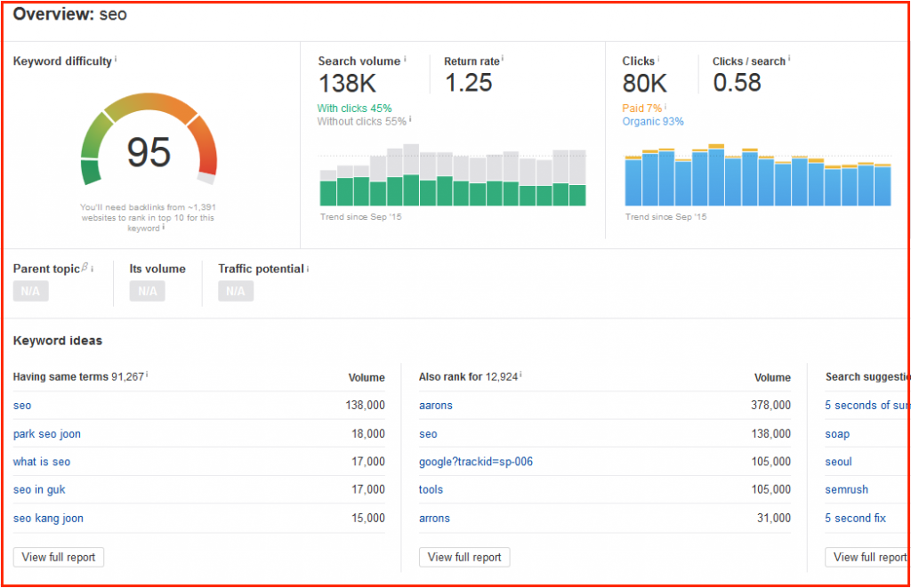Open info icon next to Keyword difficulty
This screenshot has height=588, width=911.
coord(116,59)
